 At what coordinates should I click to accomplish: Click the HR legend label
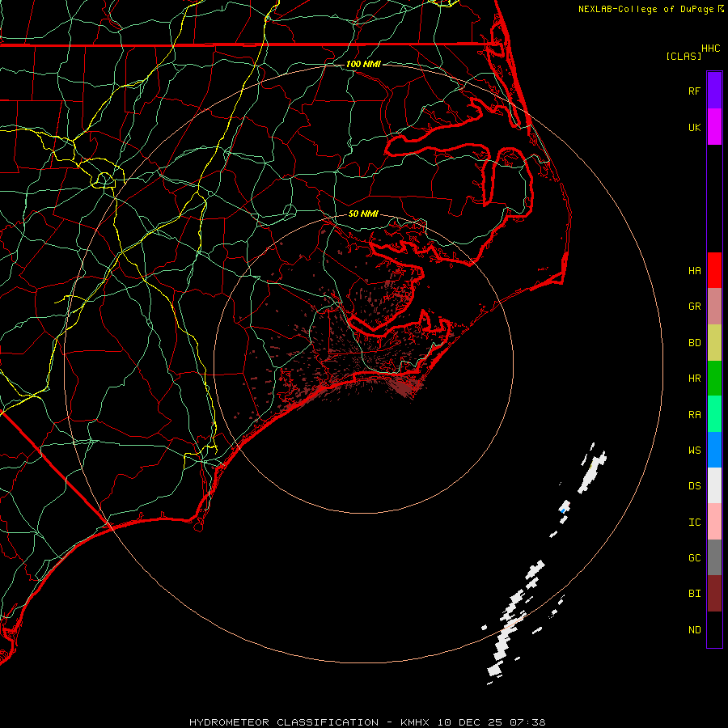click(x=694, y=379)
